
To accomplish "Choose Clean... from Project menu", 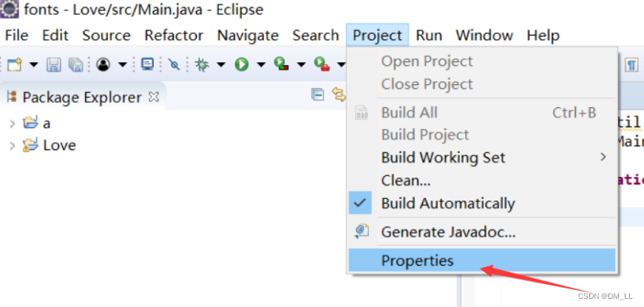I will click(x=482, y=180).
